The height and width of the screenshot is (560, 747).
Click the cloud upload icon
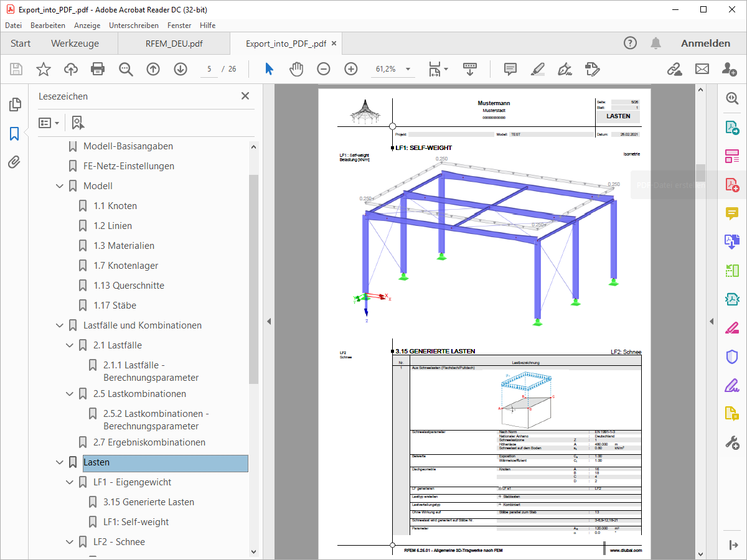(71, 69)
